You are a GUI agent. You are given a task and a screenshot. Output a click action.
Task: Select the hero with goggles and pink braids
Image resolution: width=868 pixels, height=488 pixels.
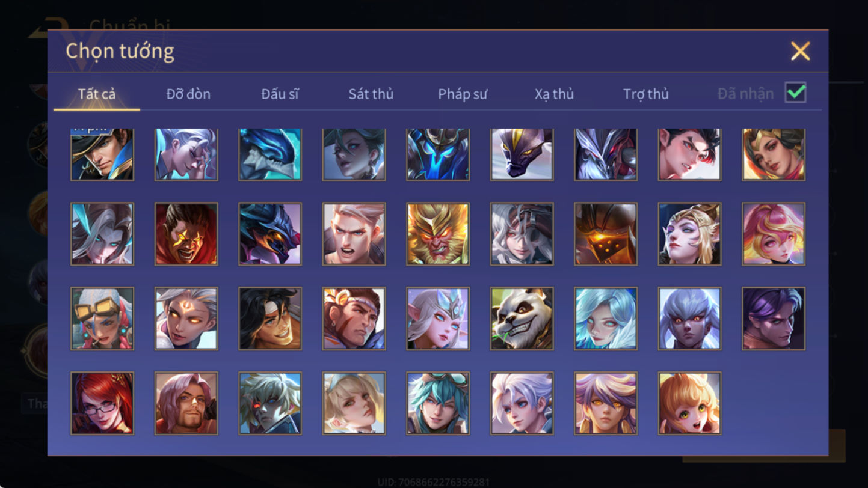point(102,319)
